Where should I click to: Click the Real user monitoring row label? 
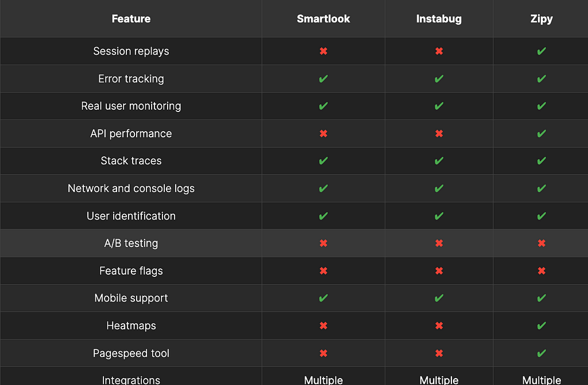[x=131, y=106]
